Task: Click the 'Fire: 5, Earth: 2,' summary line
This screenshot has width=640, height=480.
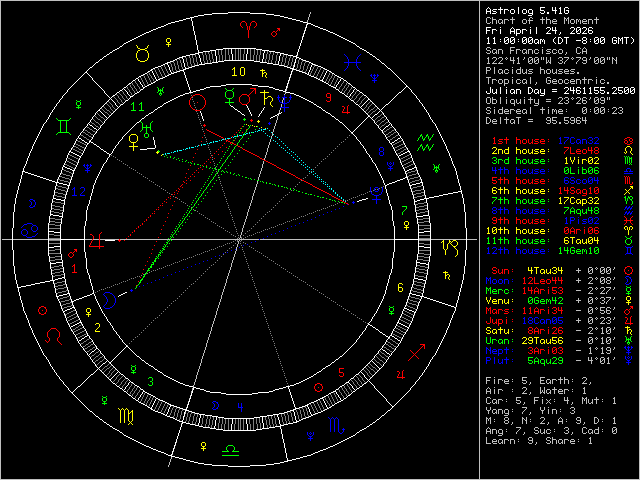Action: (539, 381)
